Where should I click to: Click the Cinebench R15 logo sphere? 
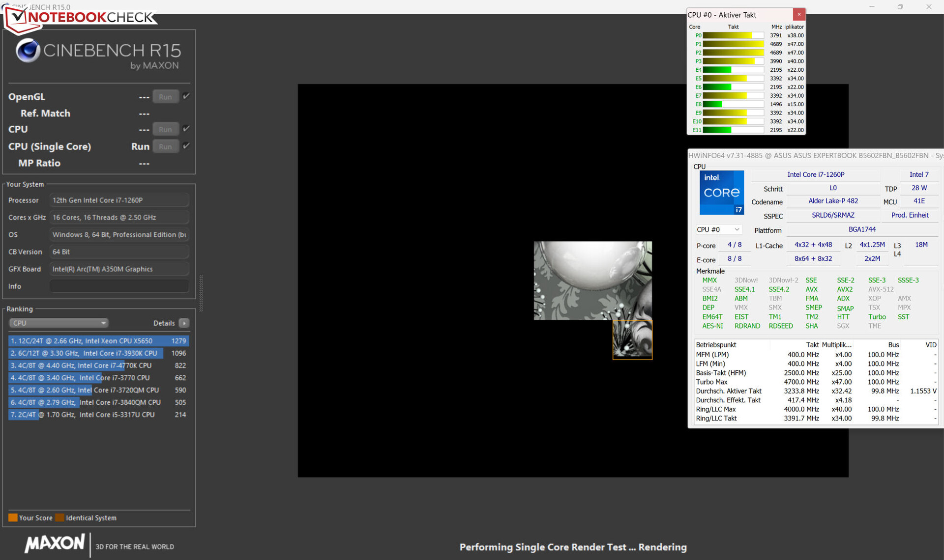pyautogui.click(x=28, y=50)
